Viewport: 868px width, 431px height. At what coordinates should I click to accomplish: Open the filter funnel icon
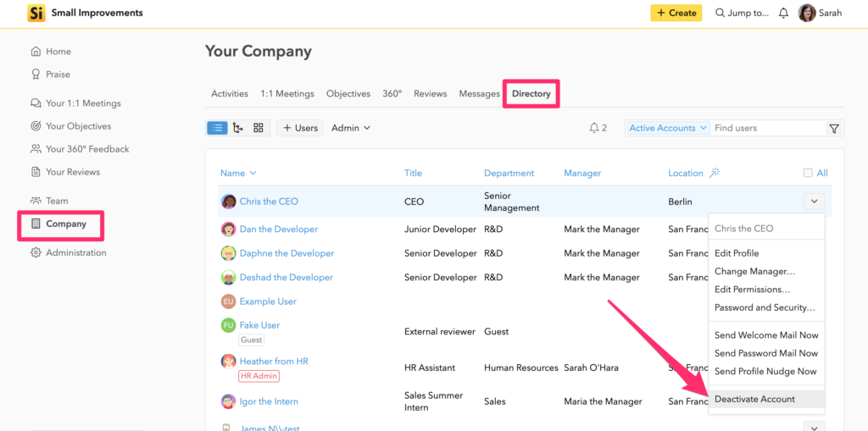pyautogui.click(x=834, y=129)
